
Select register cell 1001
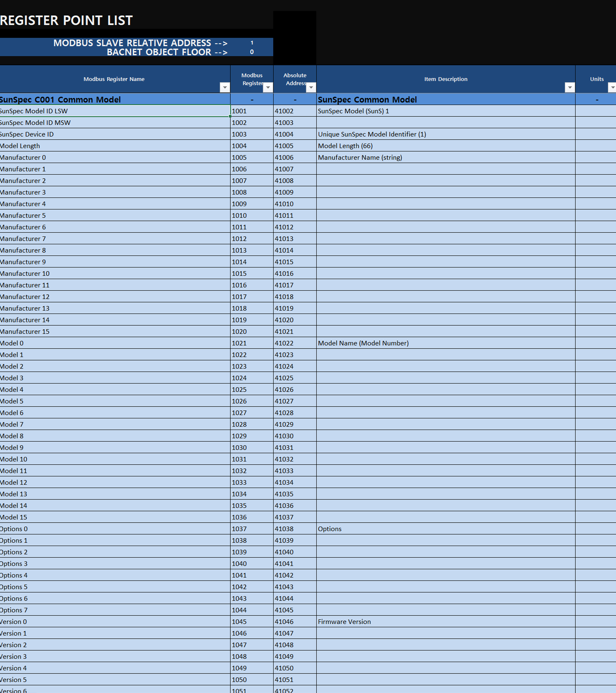tap(252, 111)
